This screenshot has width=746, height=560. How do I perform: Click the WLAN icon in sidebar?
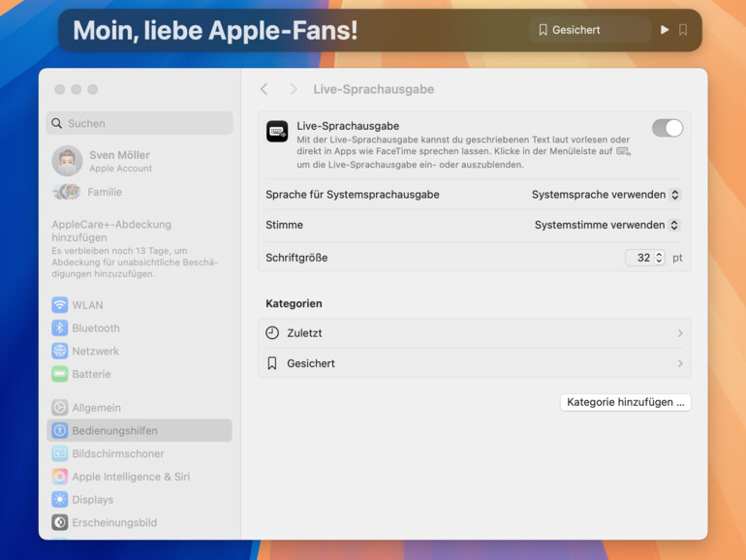click(59, 304)
